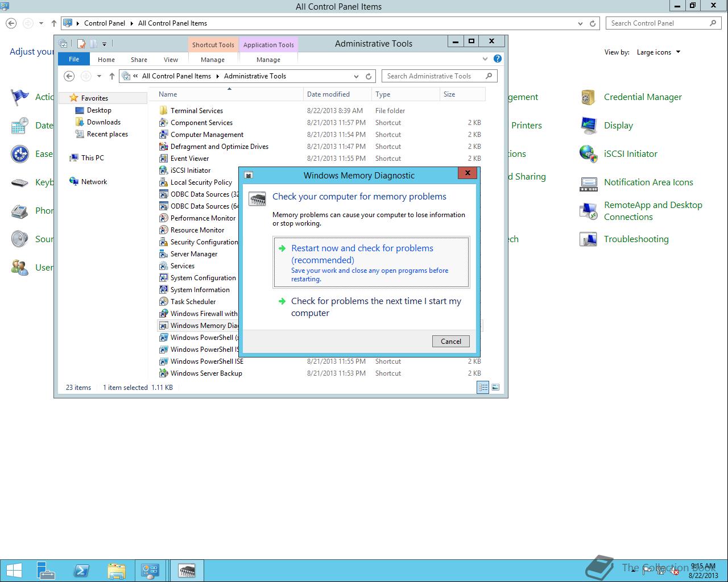This screenshot has width=728, height=582.
Task: Open iSCSI Initiator in Control Panel window
Action: coord(618,154)
